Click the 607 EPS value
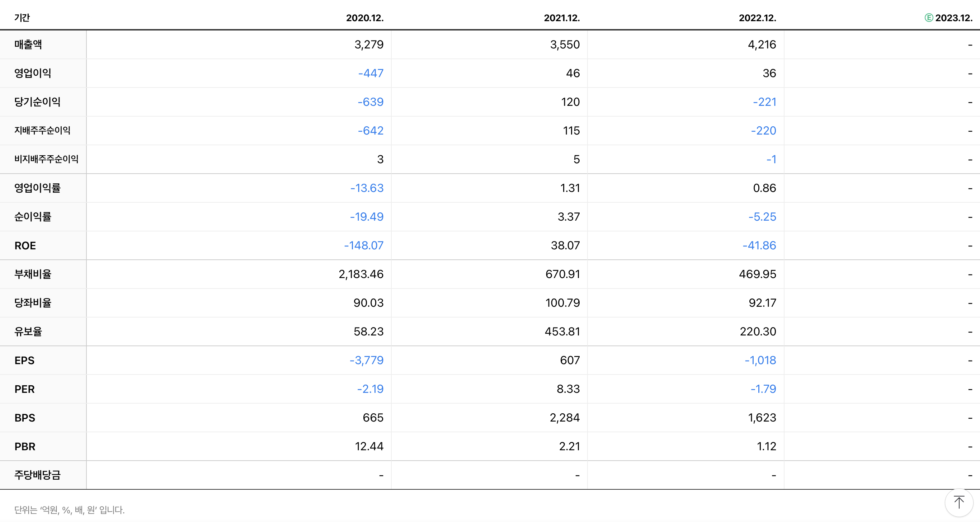The width and height of the screenshot is (980, 522). [x=570, y=360]
